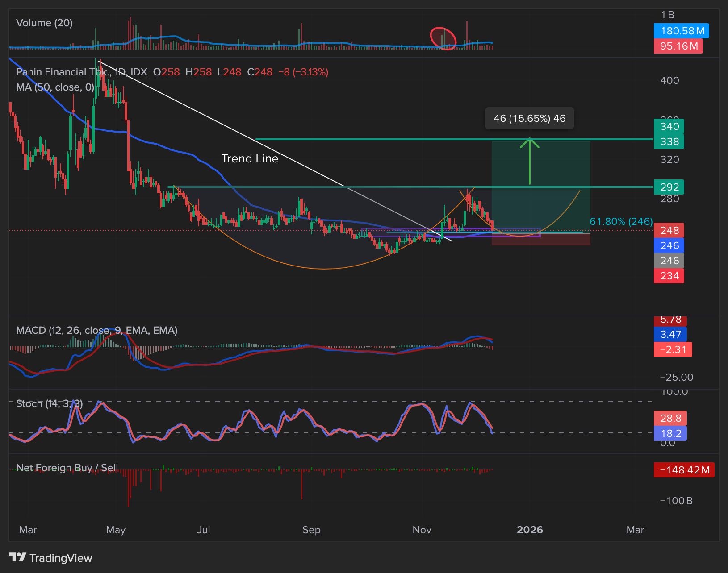Select the blue 3.47 MACD value label
Viewport: 728px width, 573px height.
[670, 334]
